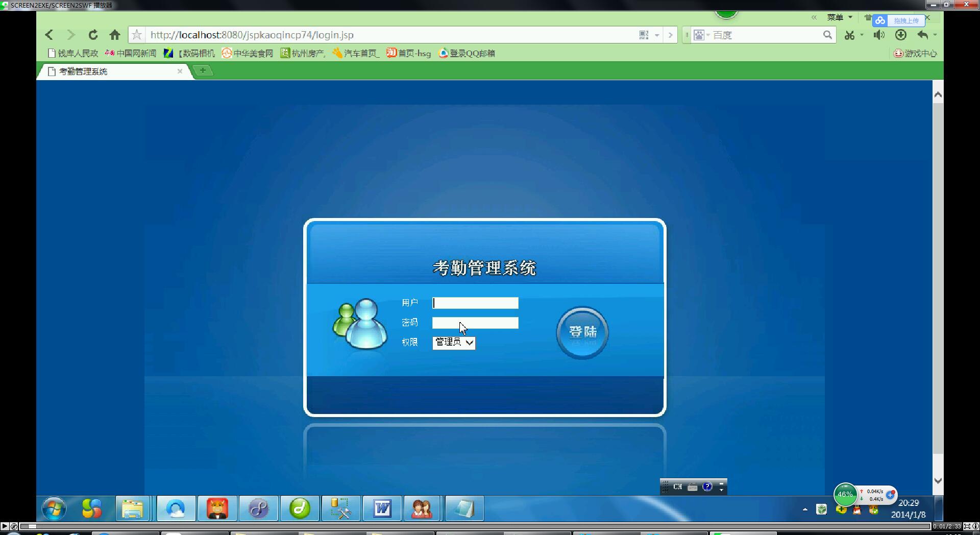
Task: Open the 权限 管理员 dropdown
Action: pos(454,343)
